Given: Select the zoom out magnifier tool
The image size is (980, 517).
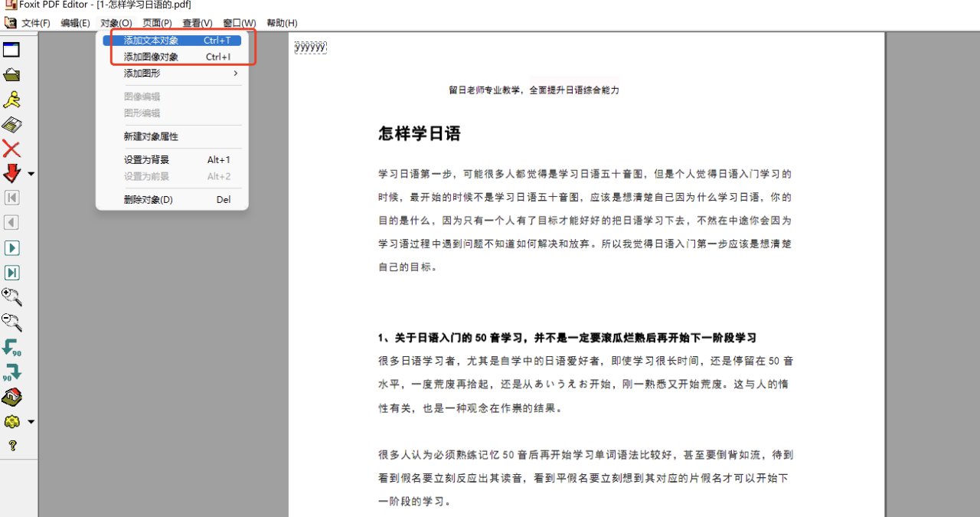Looking at the screenshot, I should click(11, 322).
